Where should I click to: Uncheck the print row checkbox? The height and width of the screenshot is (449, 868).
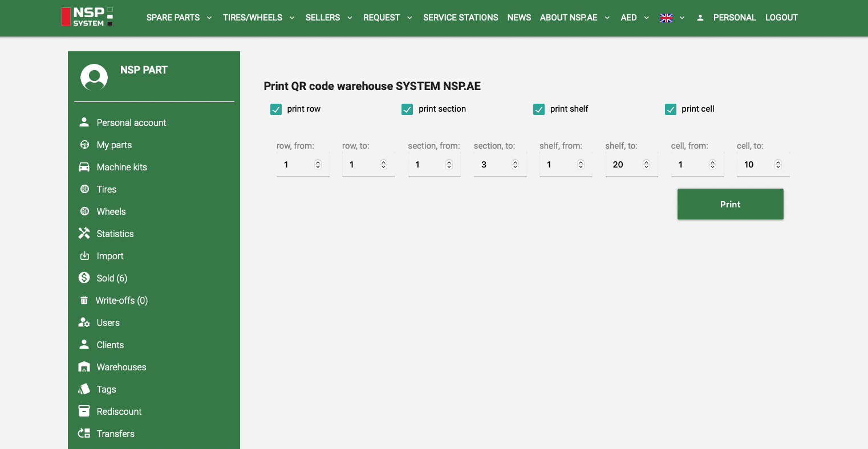click(x=276, y=109)
